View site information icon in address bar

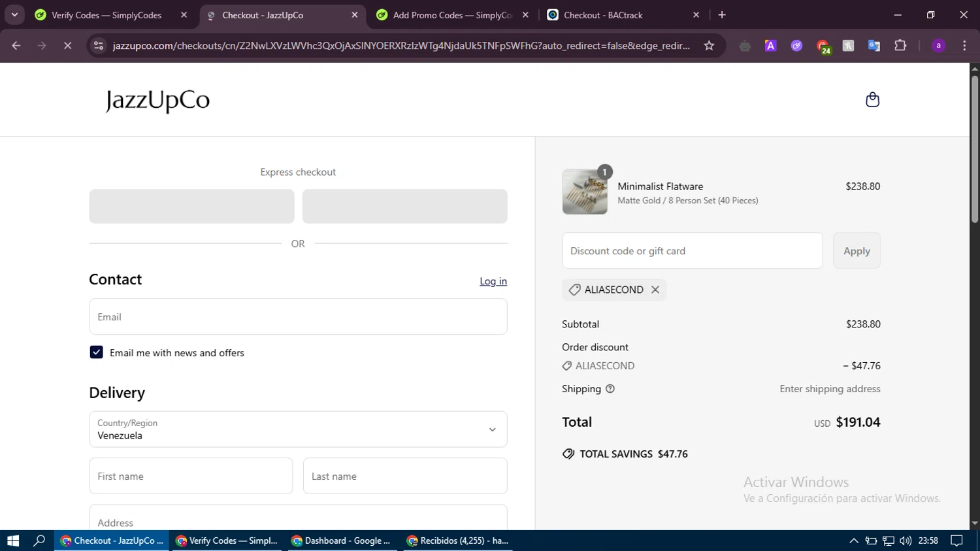coord(99,46)
